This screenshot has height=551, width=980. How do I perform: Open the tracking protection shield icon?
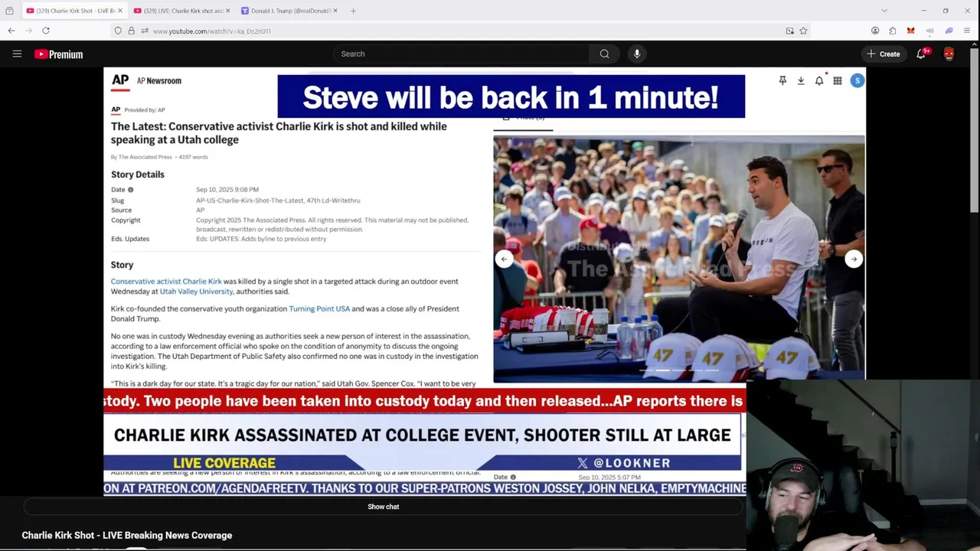pos(118,31)
